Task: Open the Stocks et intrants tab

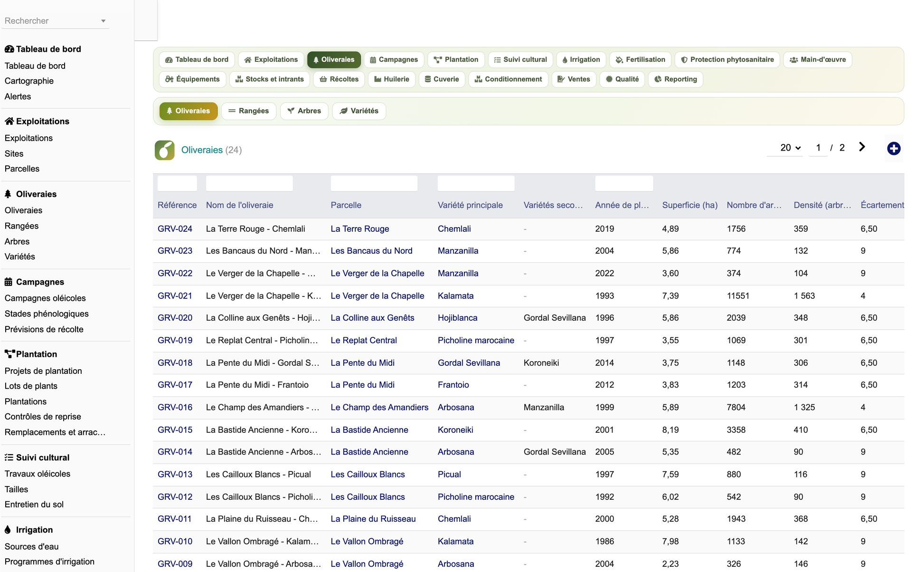Action: click(269, 79)
